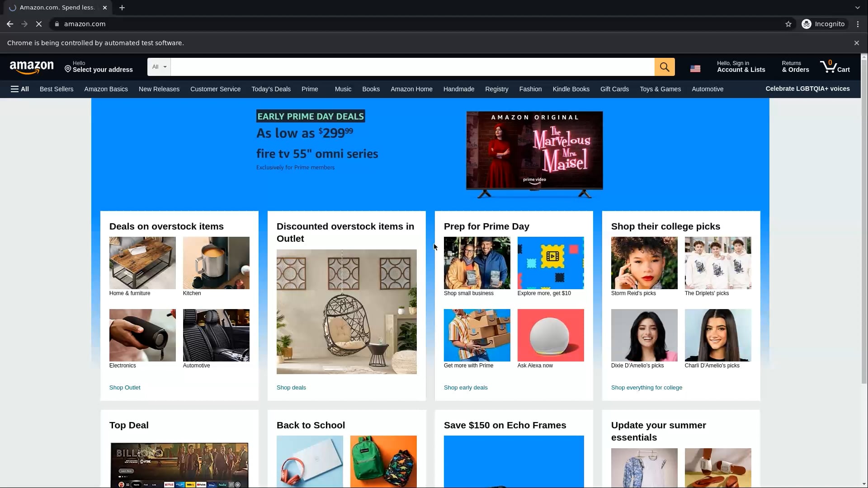Screen dimensions: 868x488
Task: Click Shop deals link under Outlet
Action: coord(291,388)
